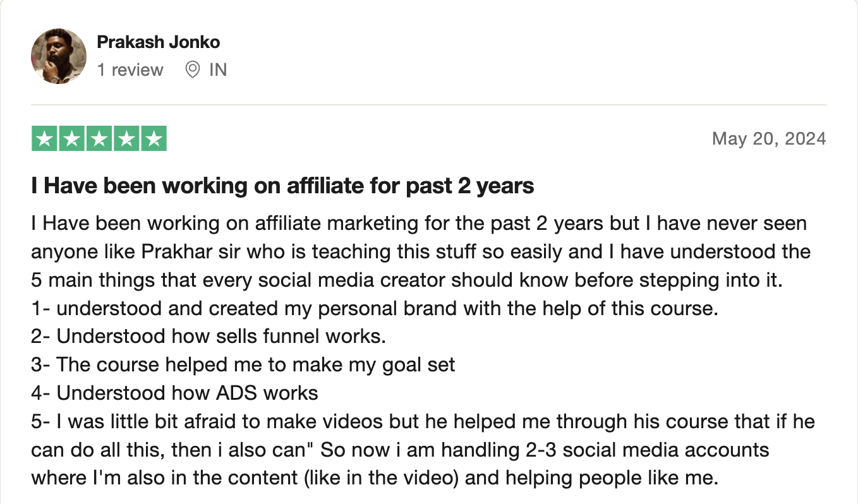
Task: Open reviewer name Prakash Jonko
Action: 158,42
